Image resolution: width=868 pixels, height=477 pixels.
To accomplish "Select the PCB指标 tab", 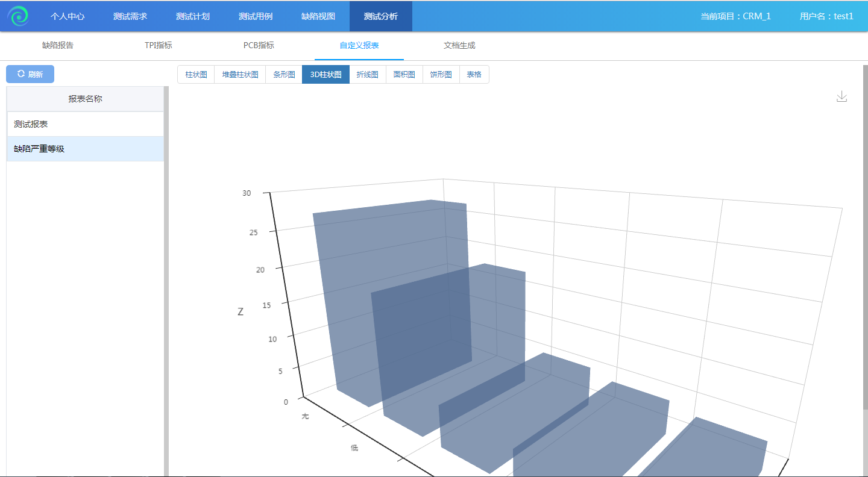I will click(259, 45).
